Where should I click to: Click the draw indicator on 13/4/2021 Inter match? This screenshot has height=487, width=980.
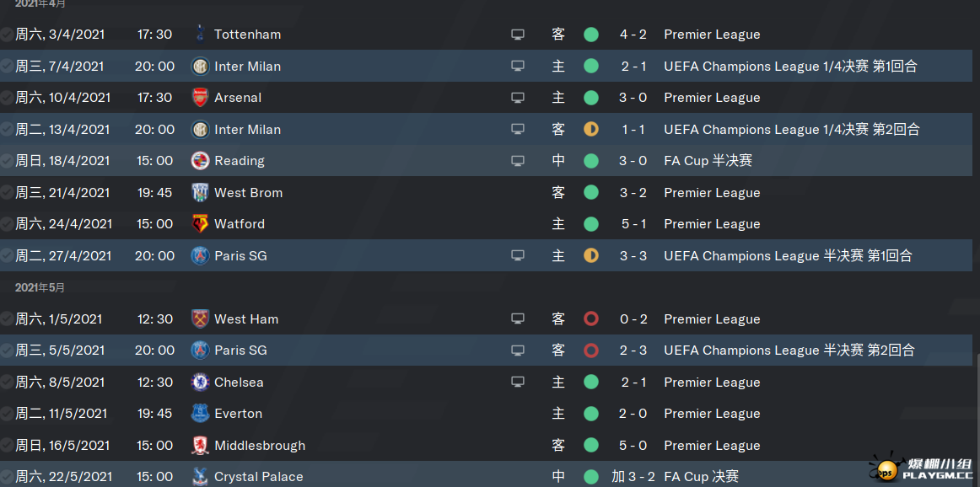pos(590,129)
